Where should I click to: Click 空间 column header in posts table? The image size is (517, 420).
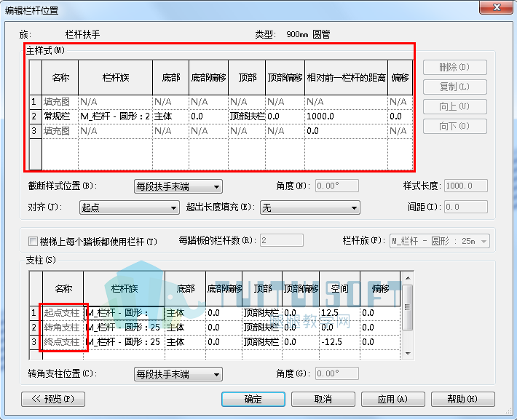pyautogui.click(x=339, y=289)
